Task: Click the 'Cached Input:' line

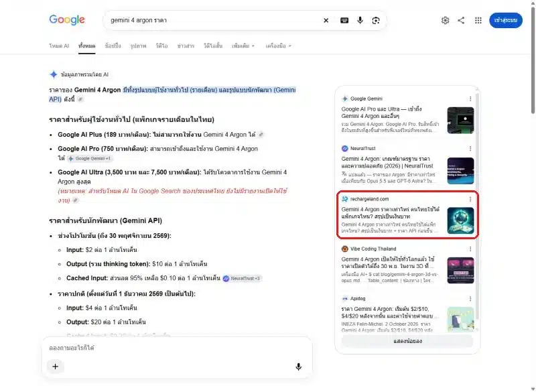Action: point(143,279)
